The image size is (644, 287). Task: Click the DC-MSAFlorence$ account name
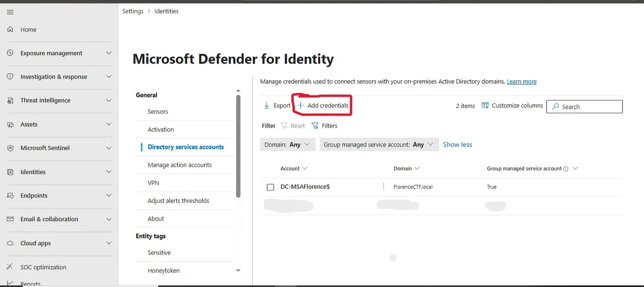click(305, 186)
